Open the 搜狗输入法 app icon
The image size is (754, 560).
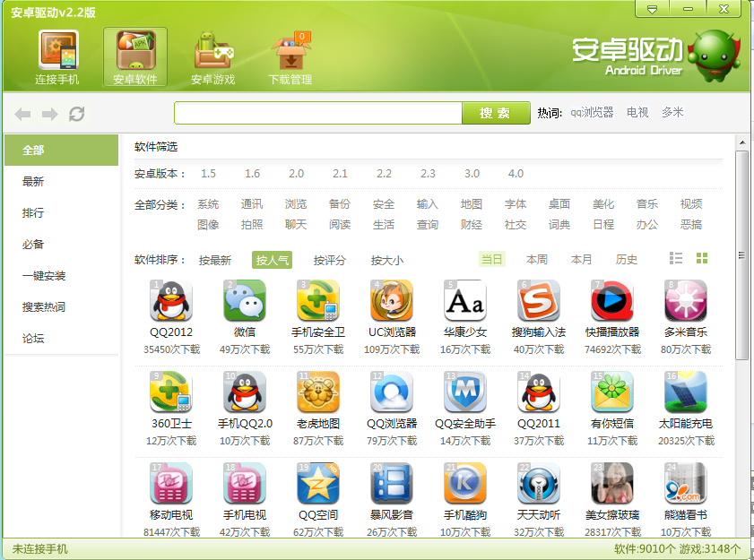[539, 301]
